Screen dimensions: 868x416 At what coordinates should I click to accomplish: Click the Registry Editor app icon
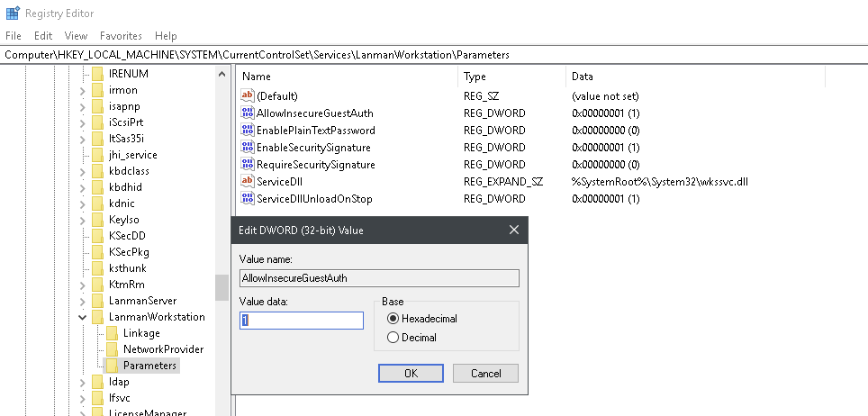point(13,13)
